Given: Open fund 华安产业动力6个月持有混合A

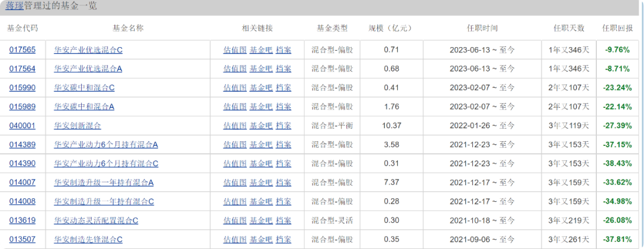Looking at the screenshot, I should pos(106,144).
